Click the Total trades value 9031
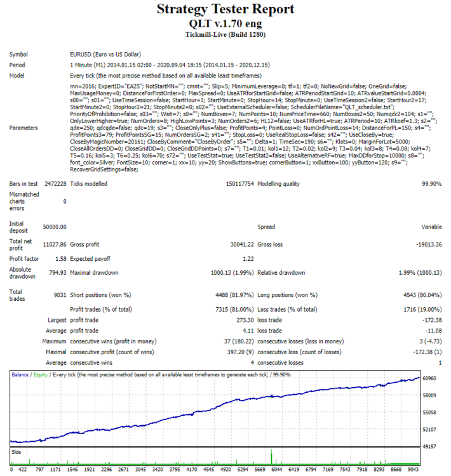The image size is (451, 476). click(x=60, y=294)
